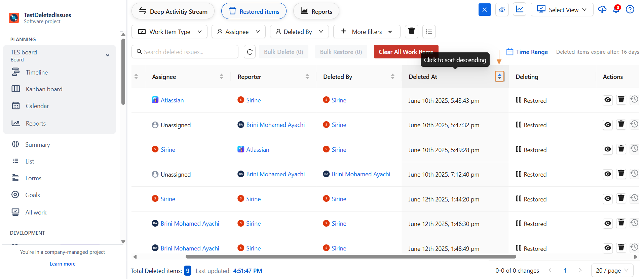The image size is (644, 279).
Task: Click the refresh icon next to search box
Action: 250,52
